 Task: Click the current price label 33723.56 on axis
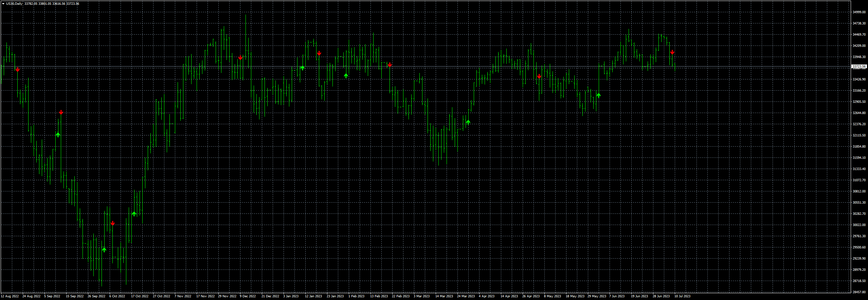pyautogui.click(x=859, y=67)
